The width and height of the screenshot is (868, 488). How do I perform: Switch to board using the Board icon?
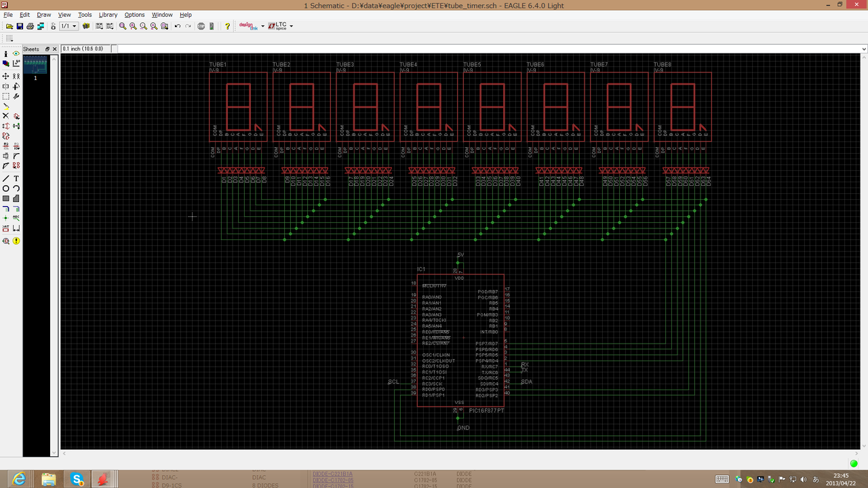tap(53, 26)
